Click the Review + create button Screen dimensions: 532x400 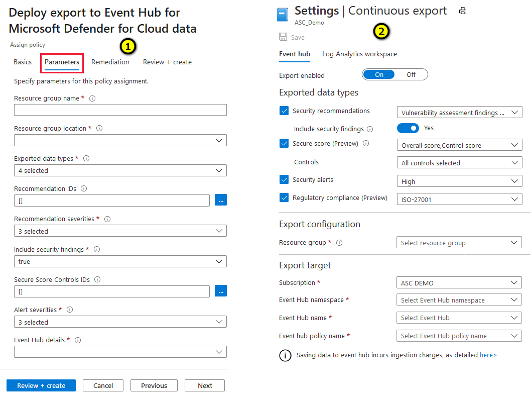[x=41, y=385]
